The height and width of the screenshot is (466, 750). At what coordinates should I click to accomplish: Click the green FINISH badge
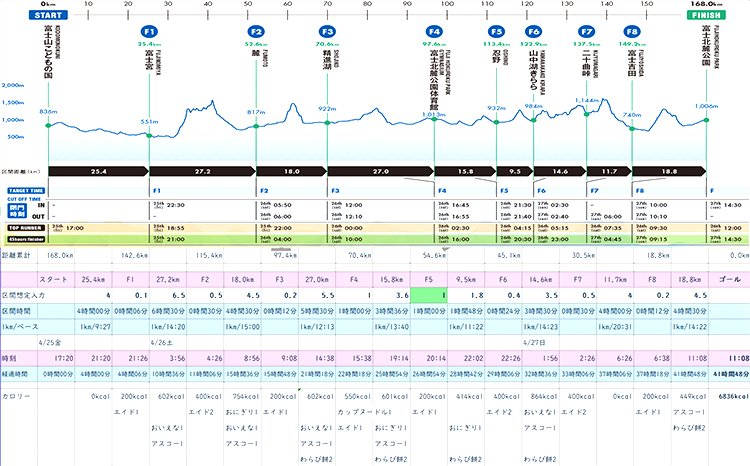coord(706,15)
